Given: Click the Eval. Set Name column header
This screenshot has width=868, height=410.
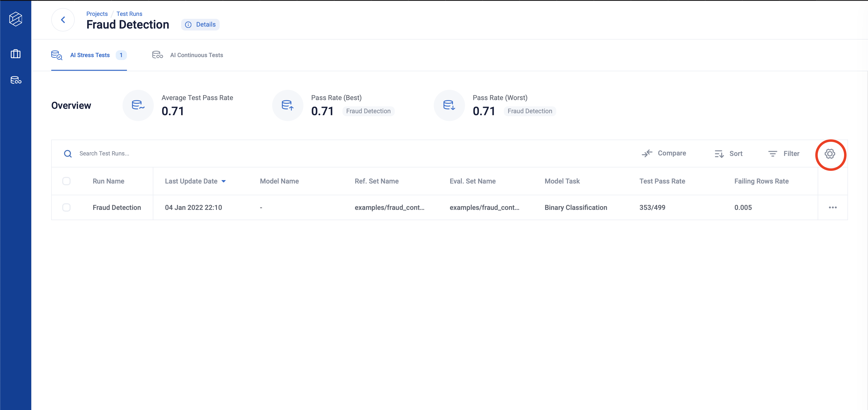Looking at the screenshot, I should pyautogui.click(x=472, y=181).
